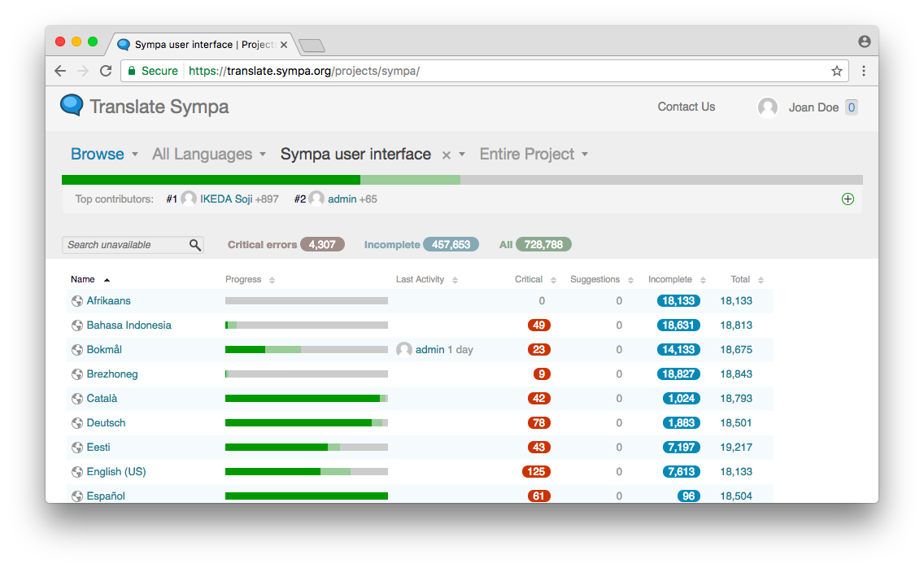Image resolution: width=924 pixels, height=568 pixels.
Task: Open the Deutsch language
Action: [106, 423]
